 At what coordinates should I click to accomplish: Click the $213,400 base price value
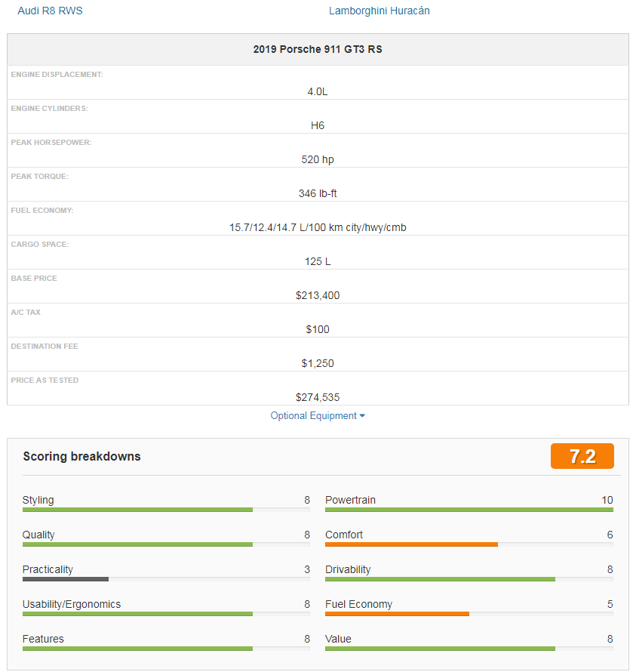tap(318, 295)
